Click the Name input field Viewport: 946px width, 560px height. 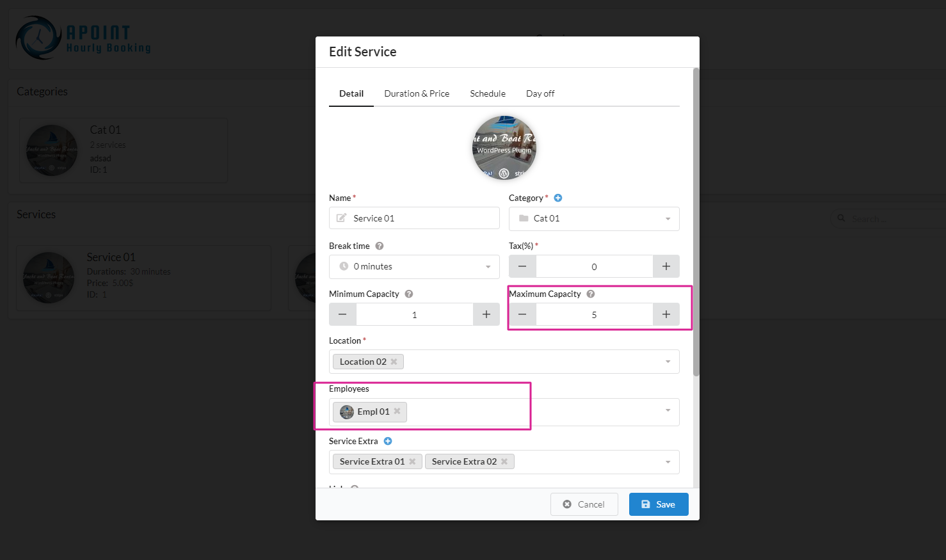coord(414,218)
